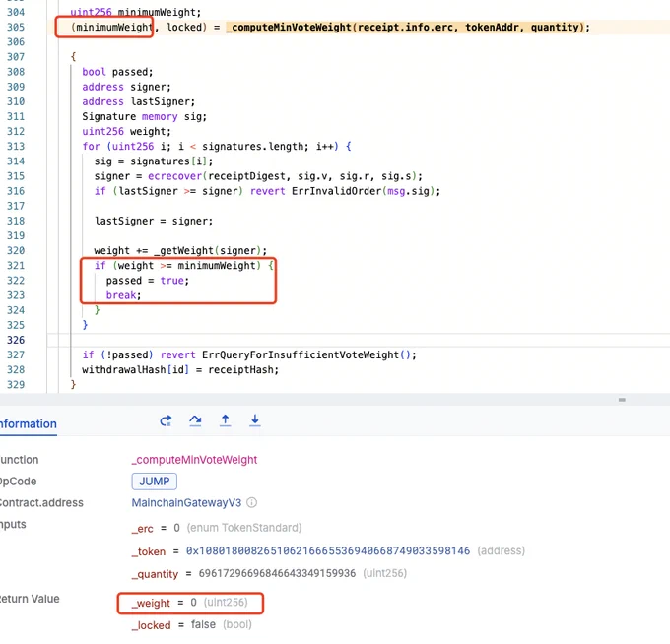Select the _erc = 0 input row

(216, 528)
